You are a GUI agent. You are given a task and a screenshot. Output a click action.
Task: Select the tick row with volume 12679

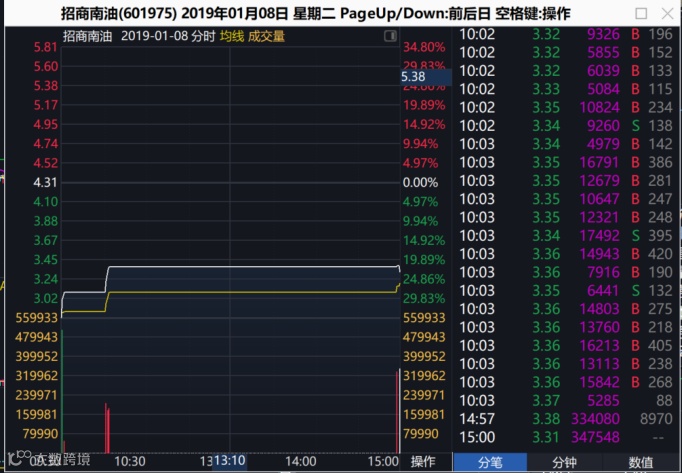[x=566, y=181]
